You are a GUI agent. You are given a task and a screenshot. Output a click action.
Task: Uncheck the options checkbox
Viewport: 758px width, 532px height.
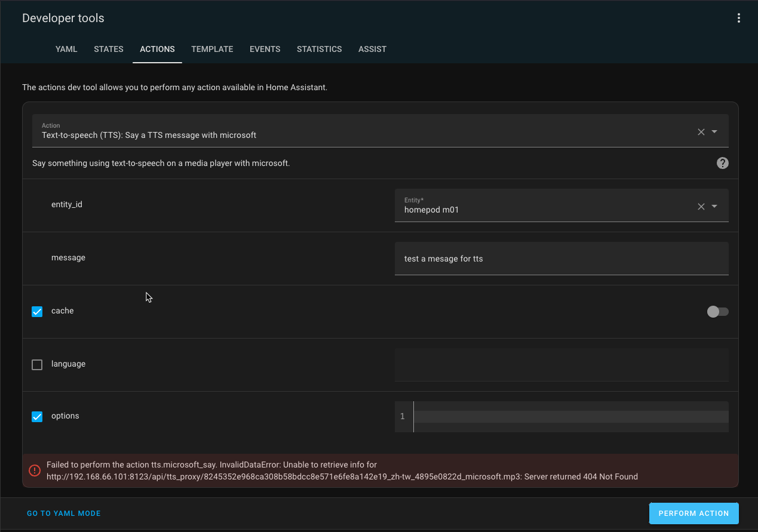pos(37,416)
